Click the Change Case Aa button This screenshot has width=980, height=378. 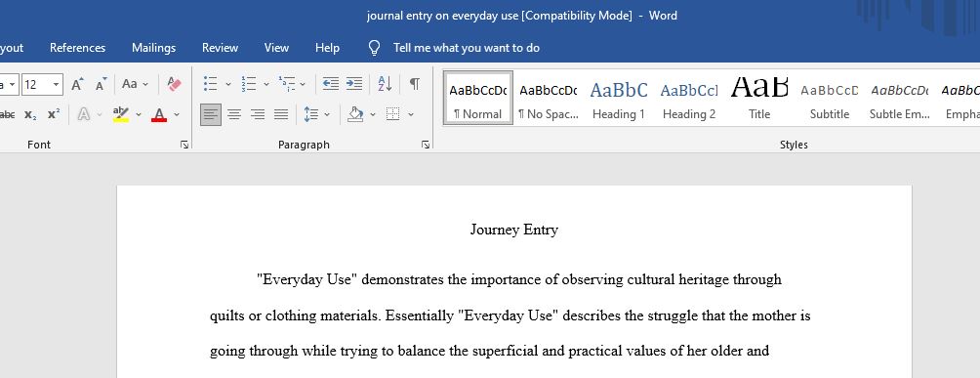pyautogui.click(x=130, y=84)
